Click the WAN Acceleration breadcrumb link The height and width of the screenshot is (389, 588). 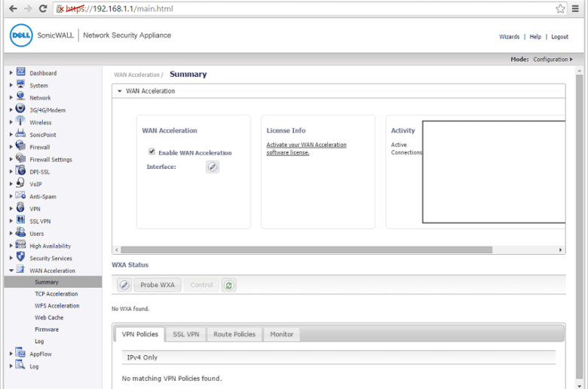click(x=137, y=75)
